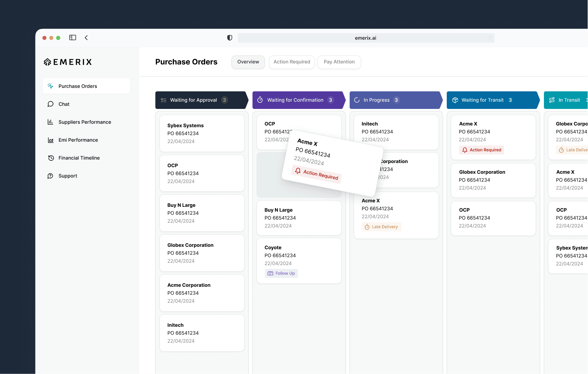The height and width of the screenshot is (374, 588).
Task: Click the count badge 3 on Waiting for Approval
Action: (224, 100)
